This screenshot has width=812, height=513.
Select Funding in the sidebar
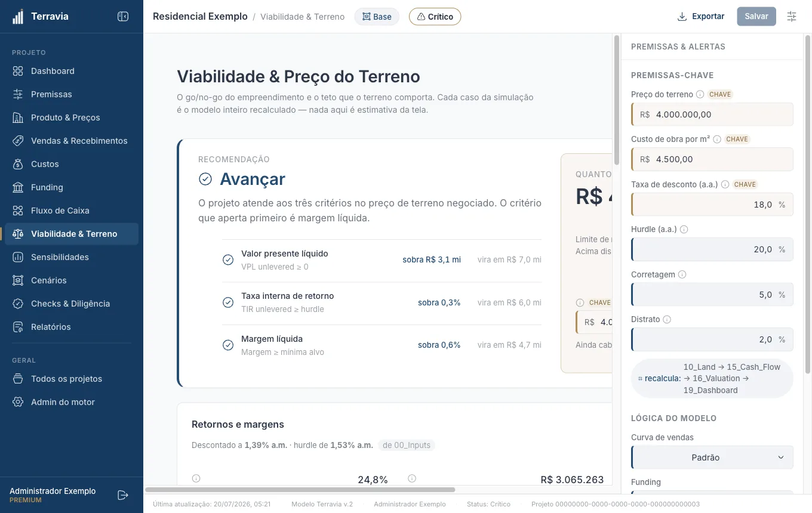click(x=72, y=187)
